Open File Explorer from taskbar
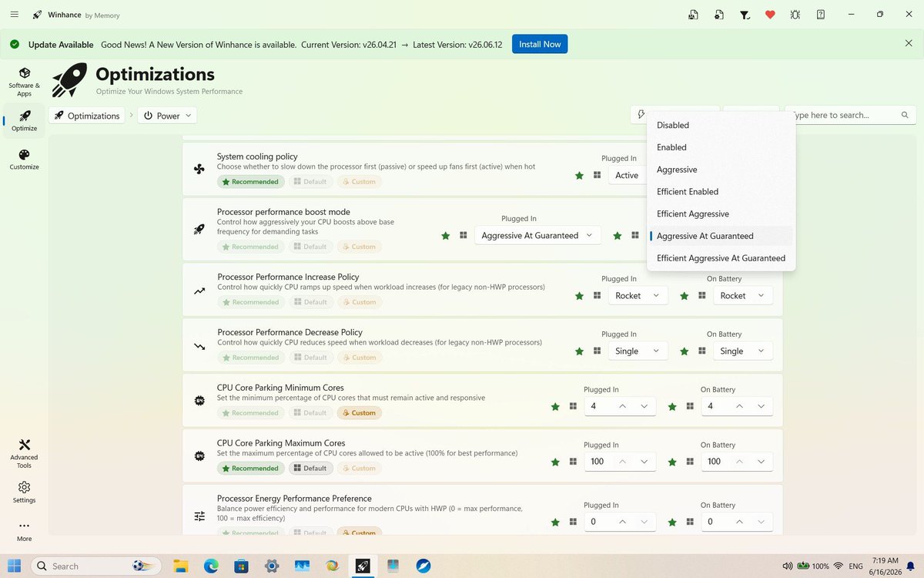Viewport: 924px width, 578px height. [x=181, y=566]
